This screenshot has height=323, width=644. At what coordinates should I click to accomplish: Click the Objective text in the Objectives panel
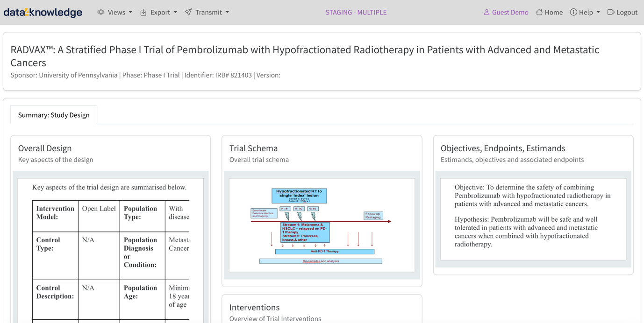pos(532,196)
